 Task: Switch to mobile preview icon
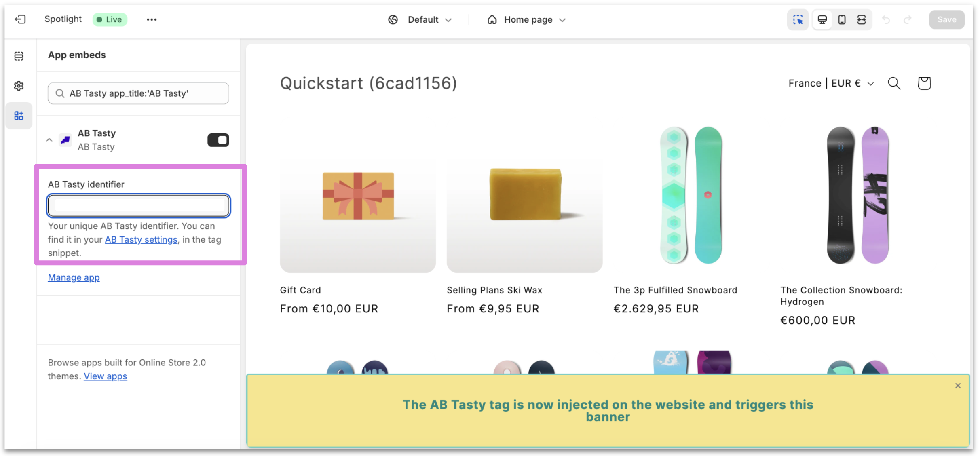click(842, 19)
